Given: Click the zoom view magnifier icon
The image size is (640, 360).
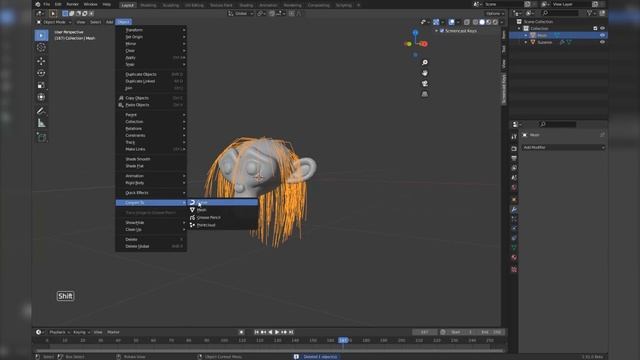Looking at the screenshot, I should click(424, 62).
